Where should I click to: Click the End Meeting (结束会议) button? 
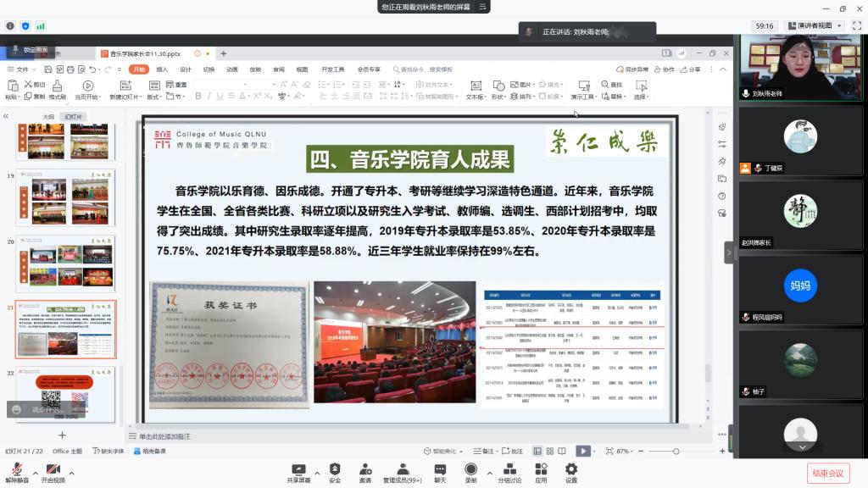tap(827, 473)
